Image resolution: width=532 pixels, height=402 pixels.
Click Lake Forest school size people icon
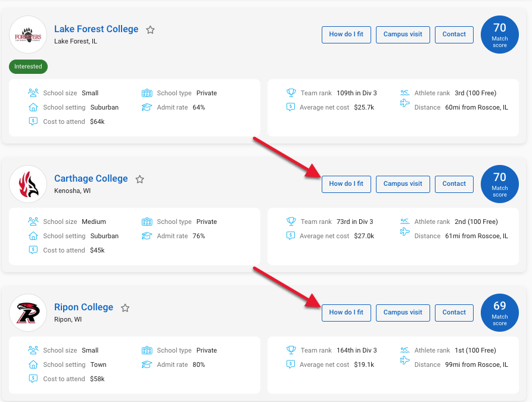(33, 93)
